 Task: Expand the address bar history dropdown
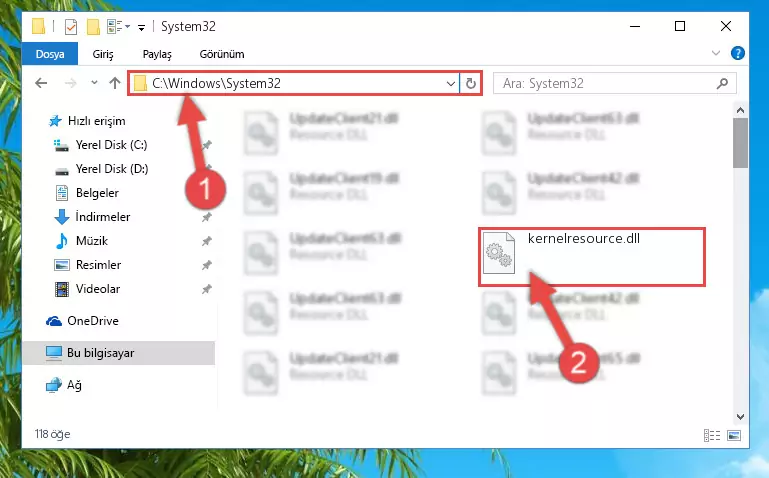pos(451,83)
